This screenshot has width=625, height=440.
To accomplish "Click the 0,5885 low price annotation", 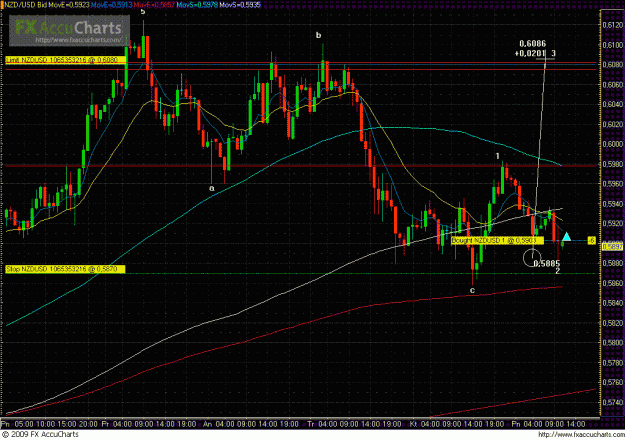I will (547, 263).
